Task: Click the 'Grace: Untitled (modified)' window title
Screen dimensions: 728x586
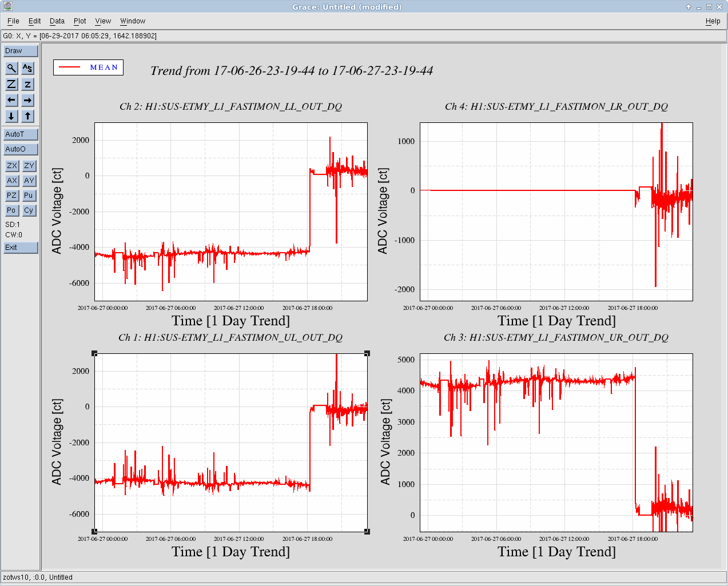Action: pyautogui.click(x=347, y=7)
